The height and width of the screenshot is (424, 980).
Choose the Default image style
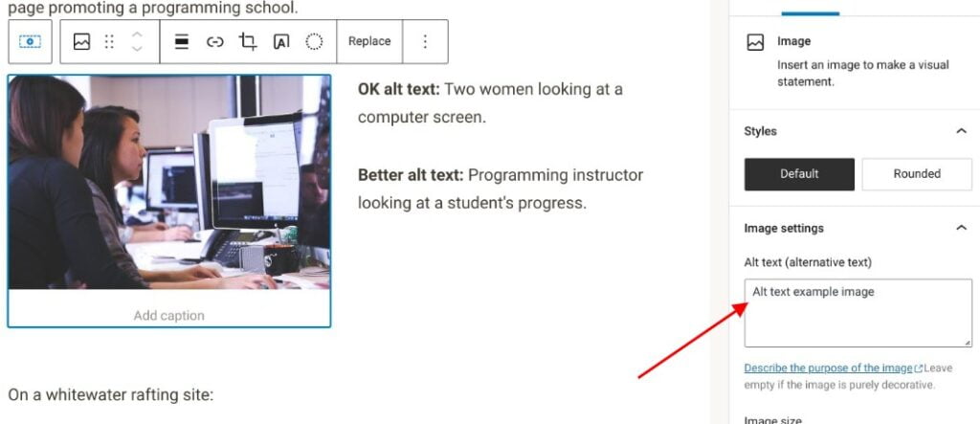(799, 174)
